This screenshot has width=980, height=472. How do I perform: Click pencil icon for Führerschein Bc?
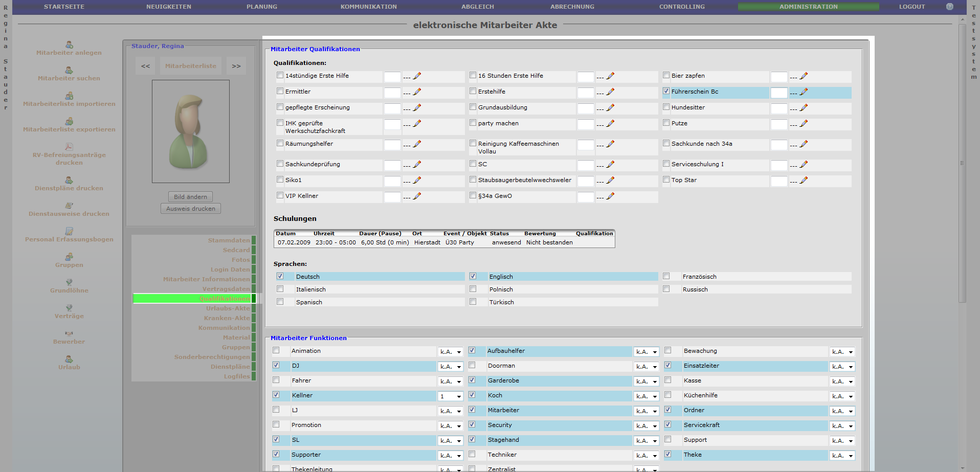coord(804,92)
